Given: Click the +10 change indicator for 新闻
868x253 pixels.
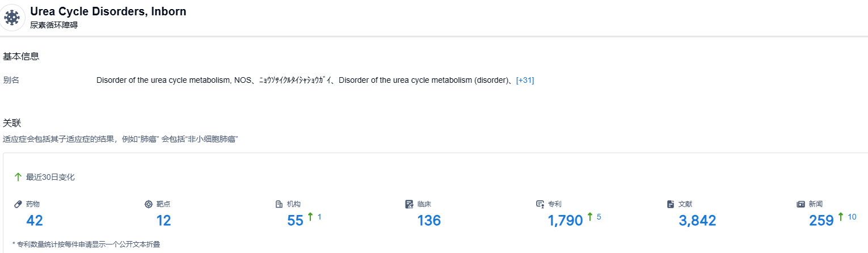Looking at the screenshot, I should click(x=848, y=217).
